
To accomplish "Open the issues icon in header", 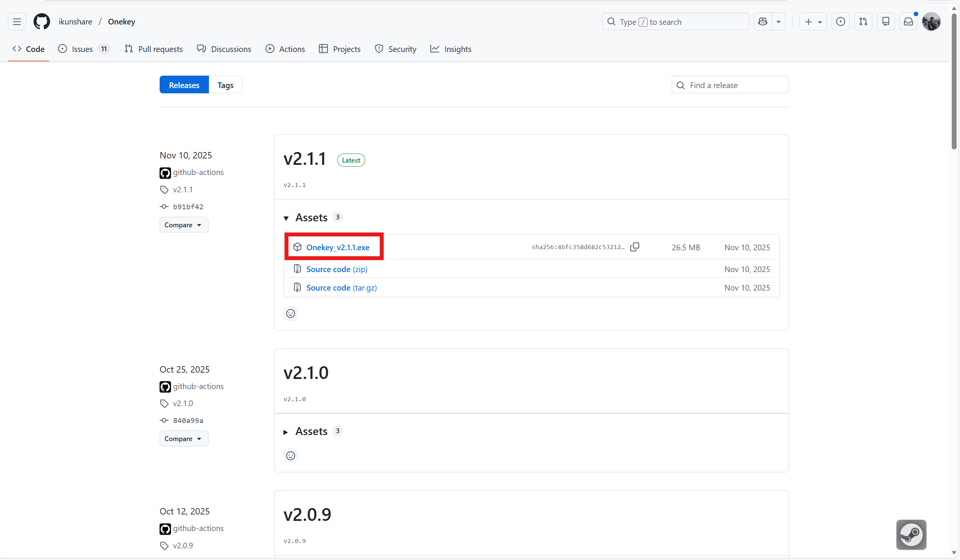I will [840, 22].
